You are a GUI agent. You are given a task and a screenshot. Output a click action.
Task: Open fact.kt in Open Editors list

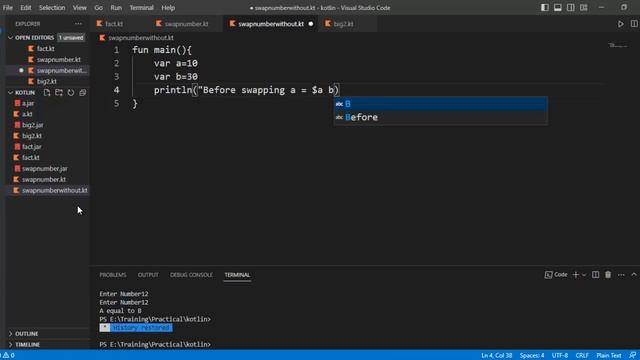point(45,49)
